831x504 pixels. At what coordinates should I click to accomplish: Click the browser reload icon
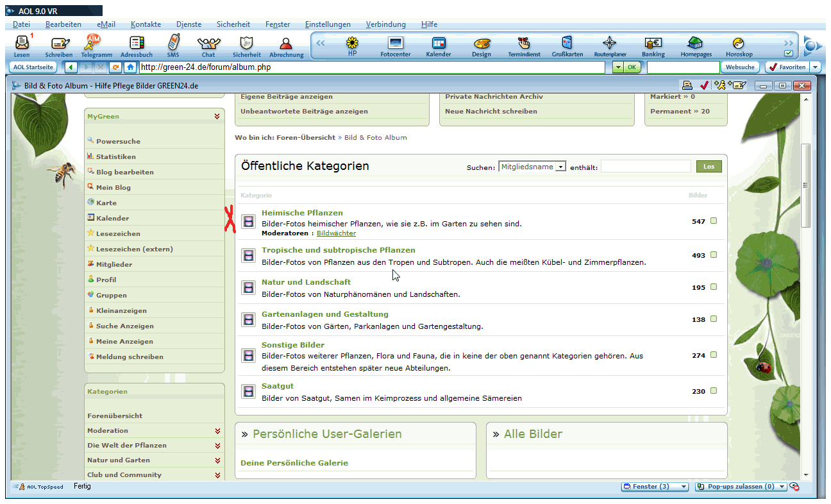point(115,67)
